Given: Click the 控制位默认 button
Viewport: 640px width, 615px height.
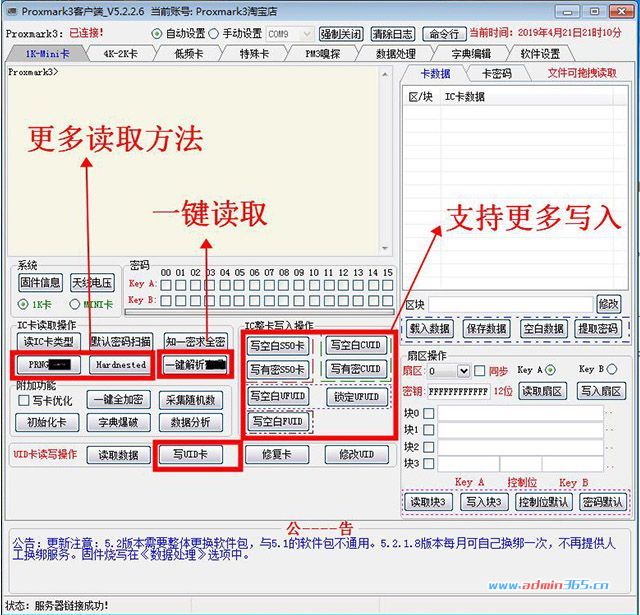Looking at the screenshot, I should [543, 502].
